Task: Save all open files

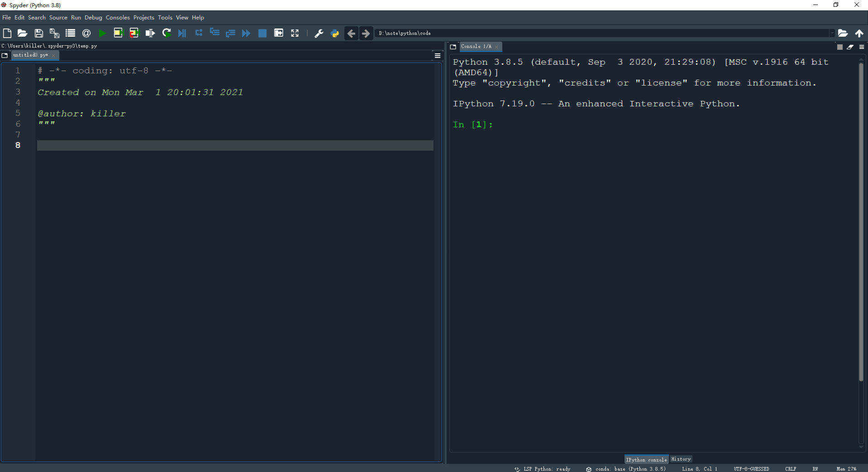Action: point(54,33)
